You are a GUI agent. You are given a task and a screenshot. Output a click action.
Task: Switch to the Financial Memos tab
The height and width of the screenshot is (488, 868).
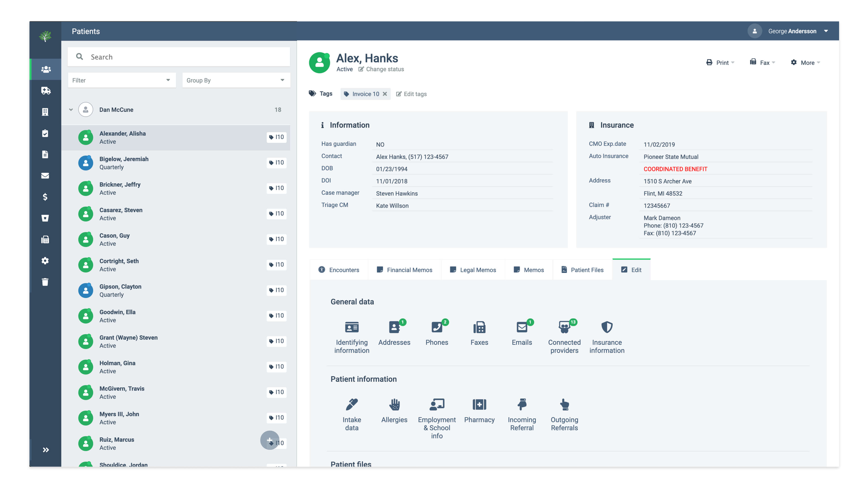tap(404, 270)
